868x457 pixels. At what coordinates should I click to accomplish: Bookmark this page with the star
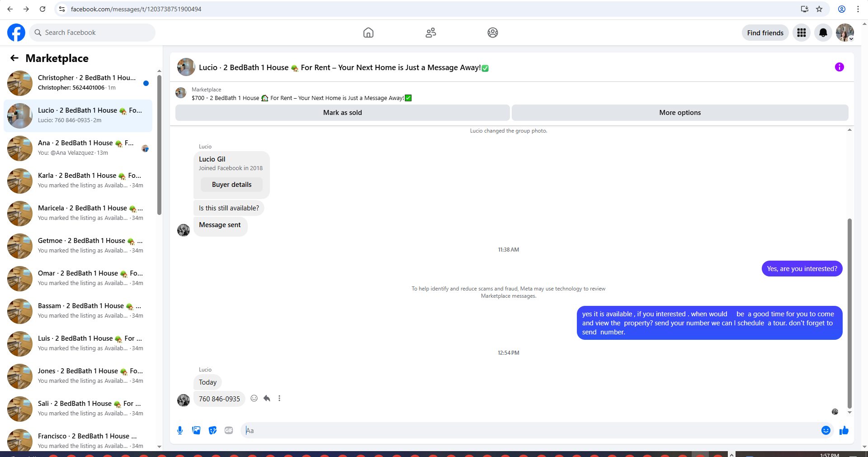[x=819, y=9]
